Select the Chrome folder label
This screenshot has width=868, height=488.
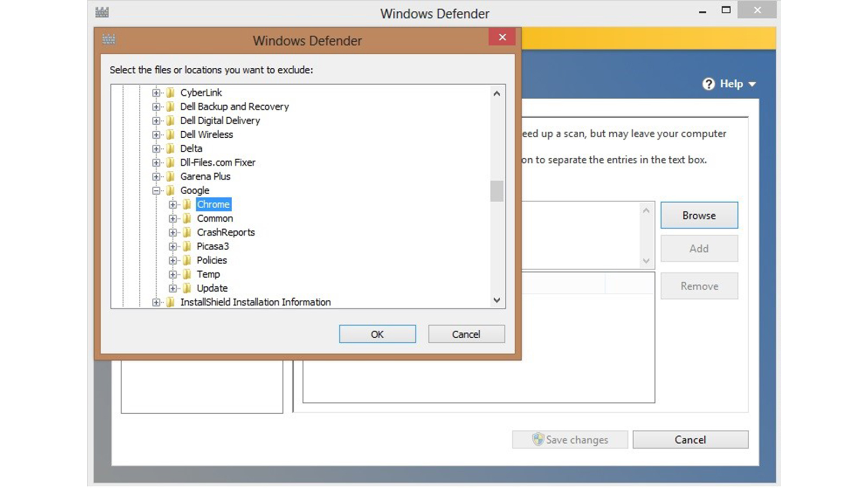[213, 204]
